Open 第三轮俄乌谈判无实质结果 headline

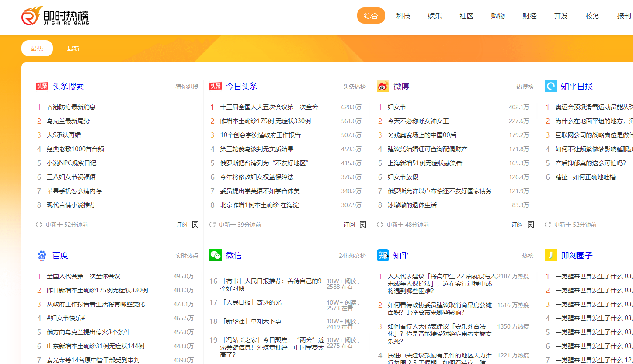click(257, 149)
